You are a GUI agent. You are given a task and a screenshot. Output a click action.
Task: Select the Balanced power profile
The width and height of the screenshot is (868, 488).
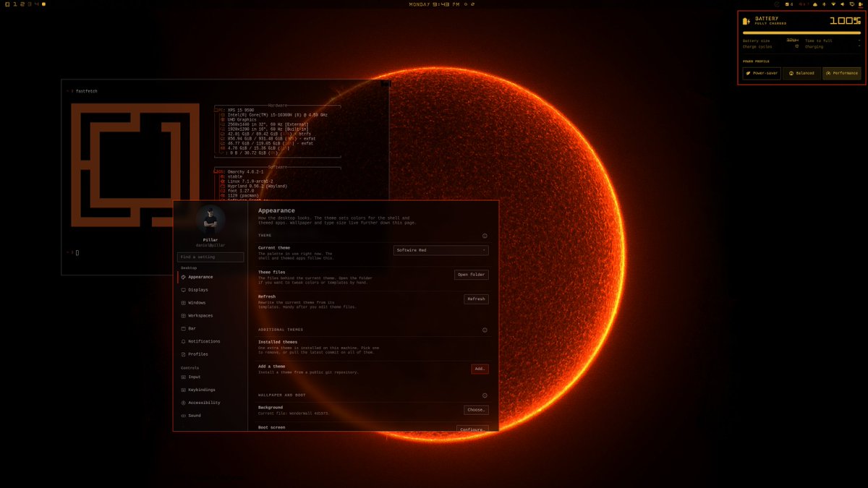(801, 73)
